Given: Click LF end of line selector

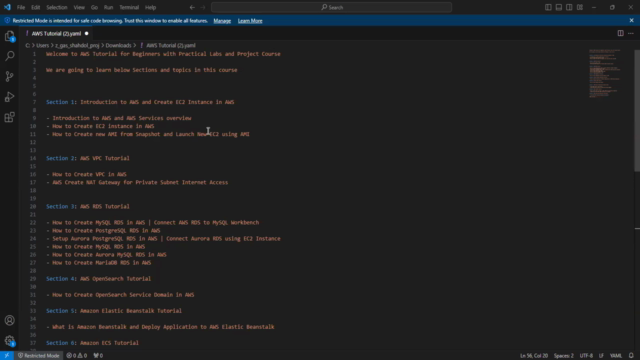Looking at the screenshot, I should click(x=601, y=356).
